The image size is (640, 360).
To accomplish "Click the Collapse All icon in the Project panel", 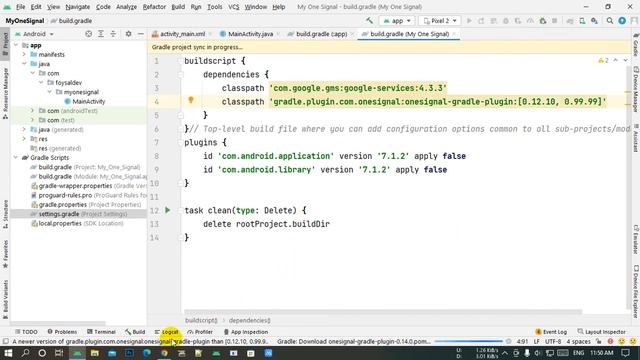I will pos(113,34).
